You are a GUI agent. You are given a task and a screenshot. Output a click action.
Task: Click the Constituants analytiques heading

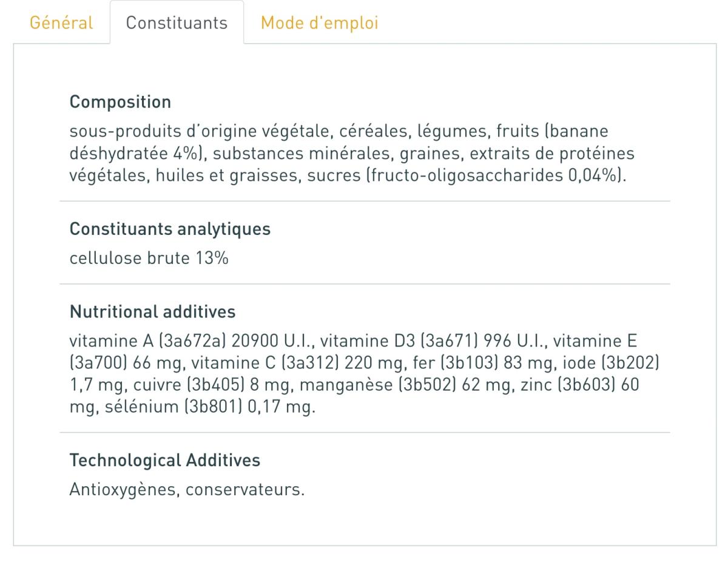pos(170,229)
